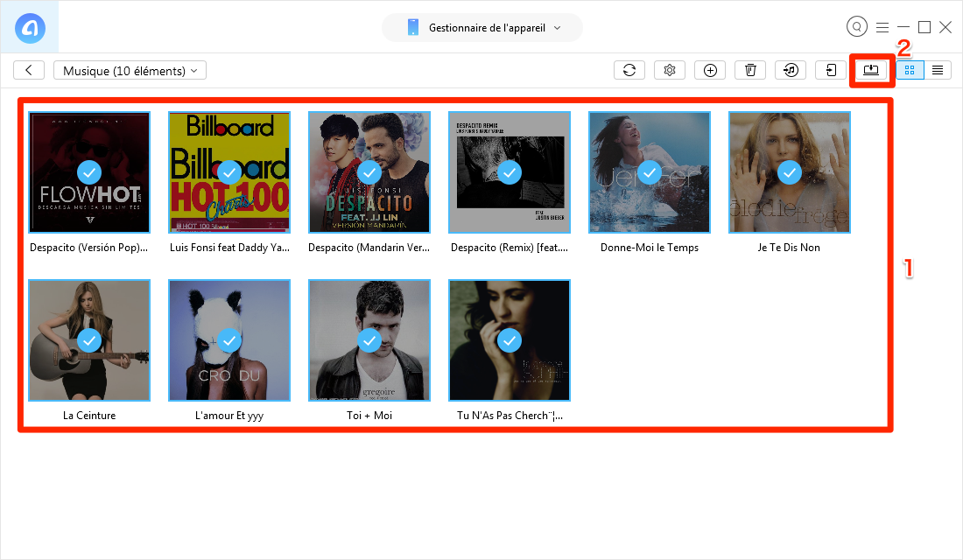Select Tu N'As Pas Cherch album cover
Viewport: 963px width, 560px height.
[x=510, y=340]
